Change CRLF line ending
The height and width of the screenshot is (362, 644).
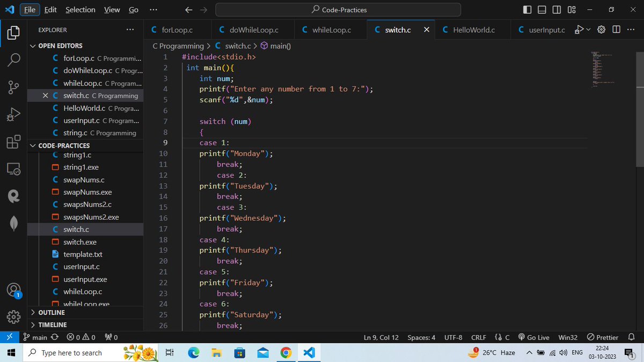478,337
